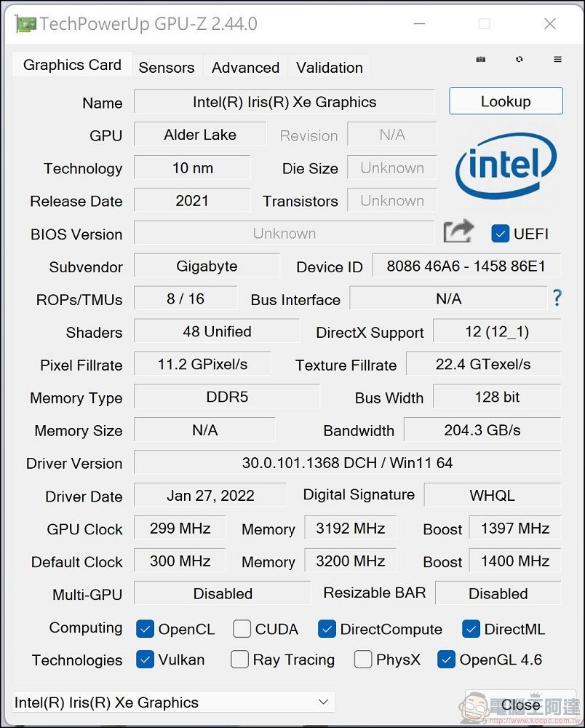Click the Bandwidth field showing 204.3 GB/s
The height and width of the screenshot is (728, 585).
pyautogui.click(x=482, y=430)
